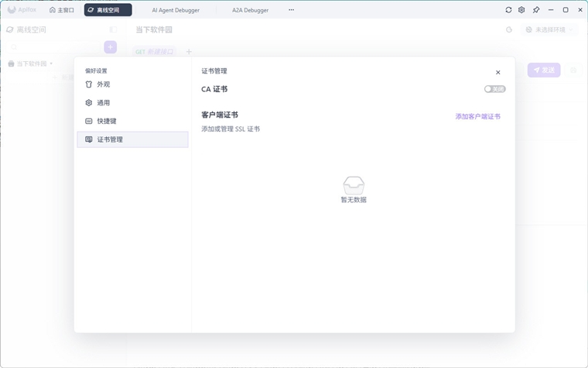Viewport: 588px width, 368px height.
Task: Click the Apifox logo
Action: click(x=22, y=10)
